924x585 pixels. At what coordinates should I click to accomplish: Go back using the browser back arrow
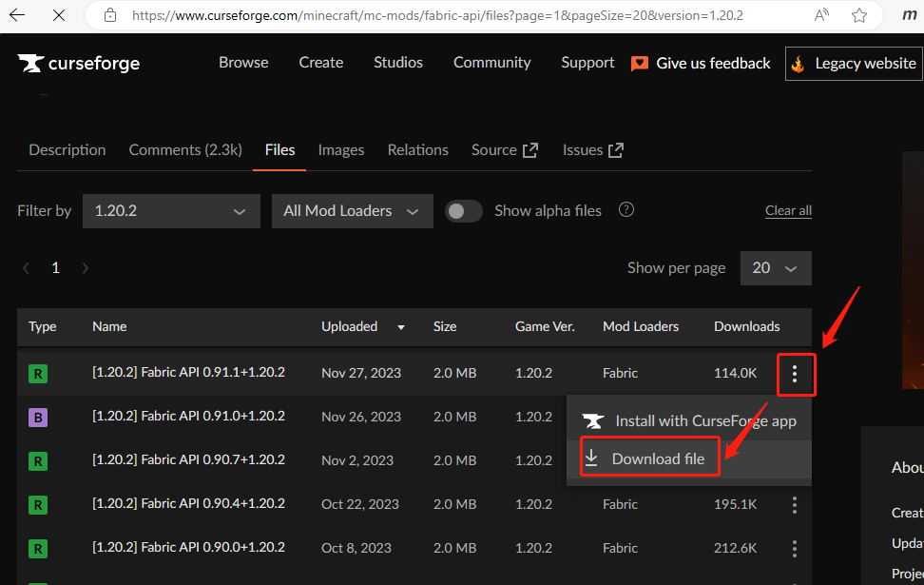coord(17,15)
